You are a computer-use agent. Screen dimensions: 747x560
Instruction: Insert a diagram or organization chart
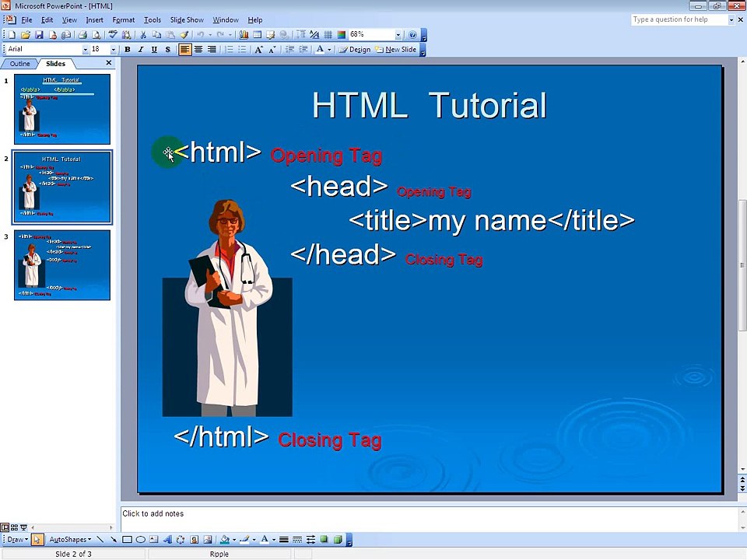[181, 540]
